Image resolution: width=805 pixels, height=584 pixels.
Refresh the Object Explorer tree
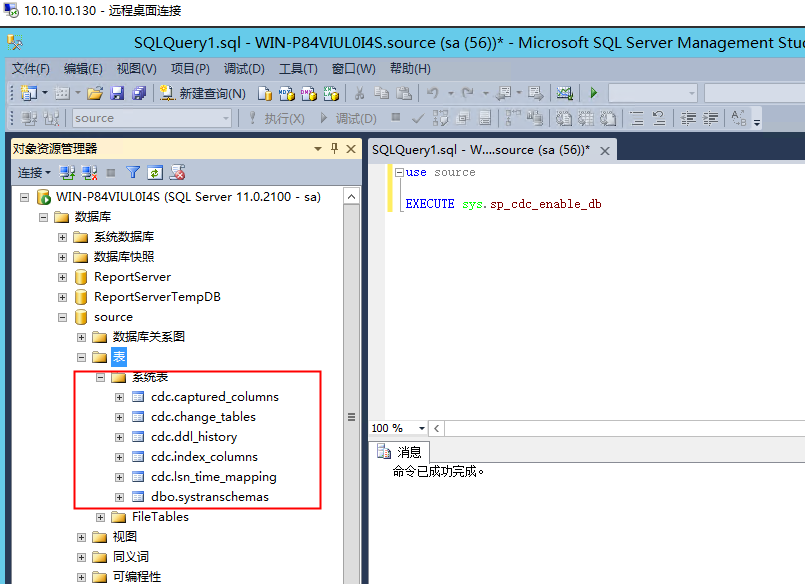click(x=156, y=172)
